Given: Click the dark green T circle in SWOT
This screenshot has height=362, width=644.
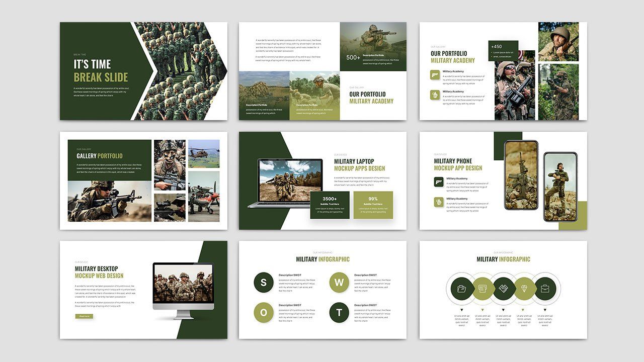Looking at the screenshot, I should point(339,313).
